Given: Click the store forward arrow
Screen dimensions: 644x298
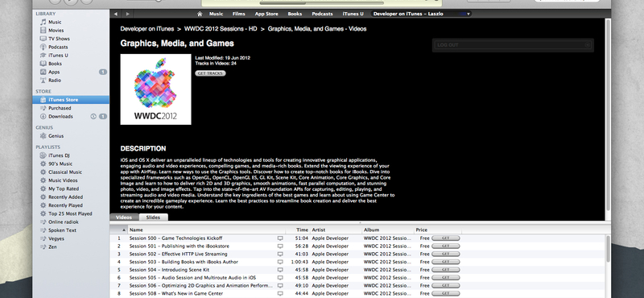Looking at the screenshot, I should [x=128, y=14].
